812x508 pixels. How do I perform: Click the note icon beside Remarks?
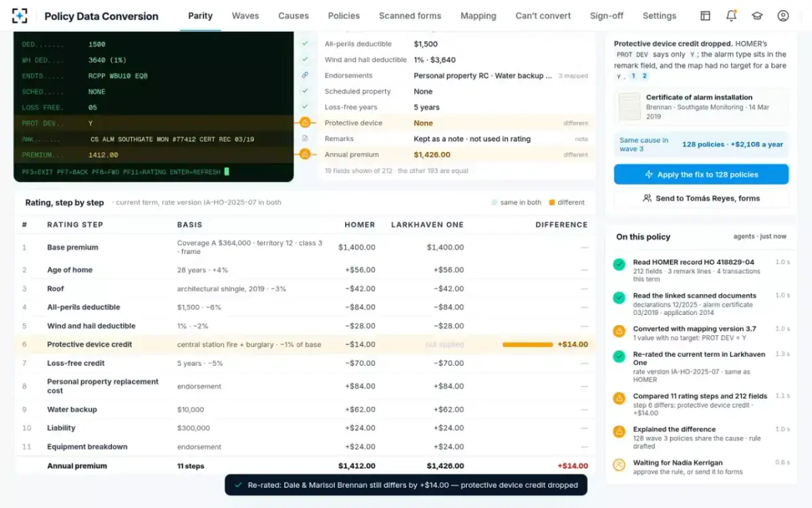pos(305,138)
